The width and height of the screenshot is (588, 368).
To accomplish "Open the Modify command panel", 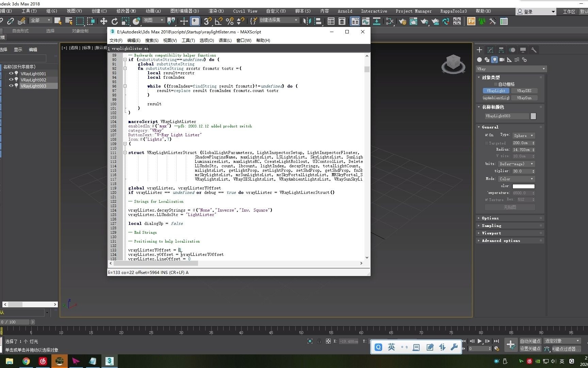I will 490,50.
